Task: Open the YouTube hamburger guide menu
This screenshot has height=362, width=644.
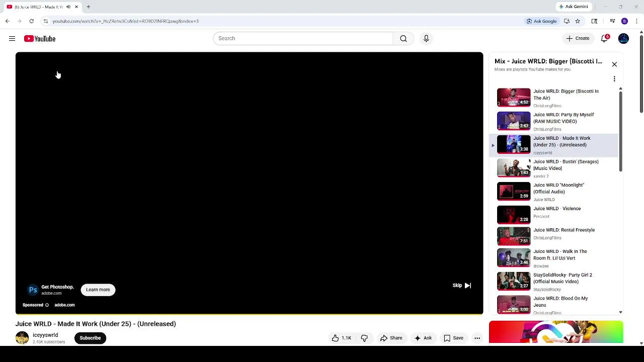Action: click(12, 39)
